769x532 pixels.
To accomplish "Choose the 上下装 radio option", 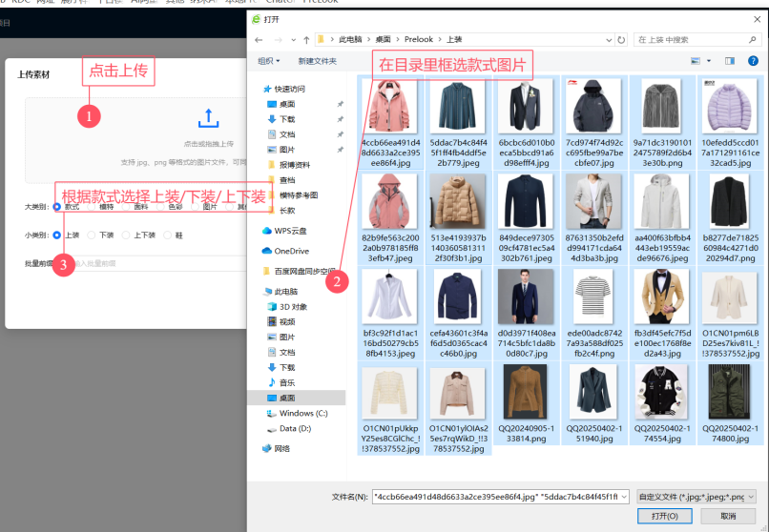I will [x=127, y=235].
